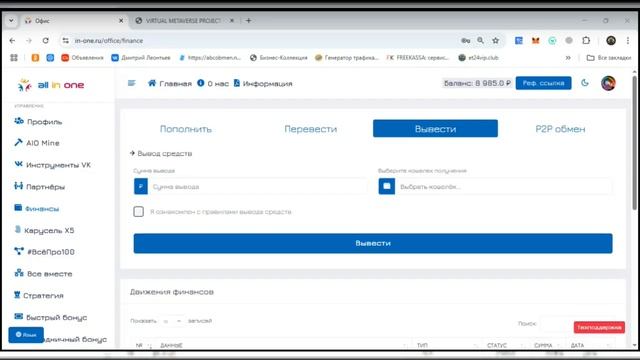Select the Вывести tab
This screenshot has height=360, width=640.
point(435,129)
